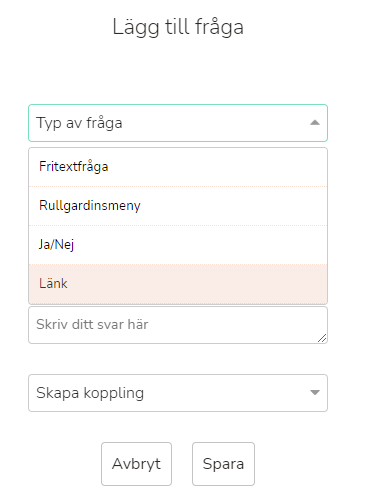Click the Typ av fråga placeholder text
366x500 pixels.
click(79, 123)
